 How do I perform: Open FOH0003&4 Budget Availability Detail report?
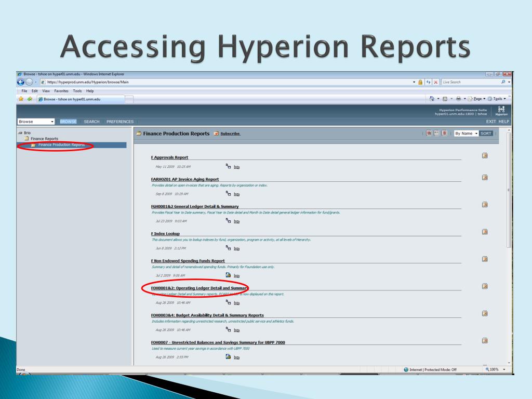207,315
